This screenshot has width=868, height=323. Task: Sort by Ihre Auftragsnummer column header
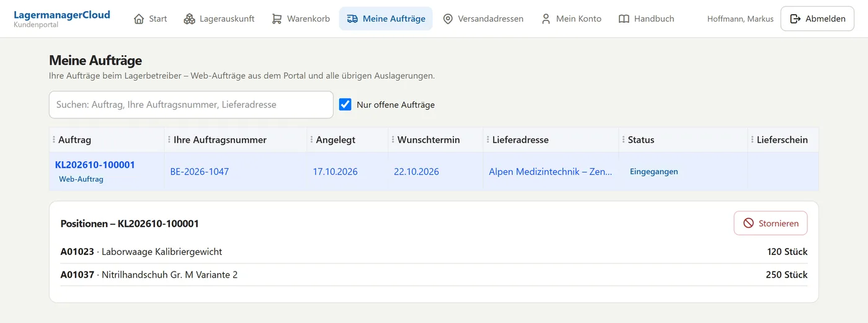click(x=236, y=139)
